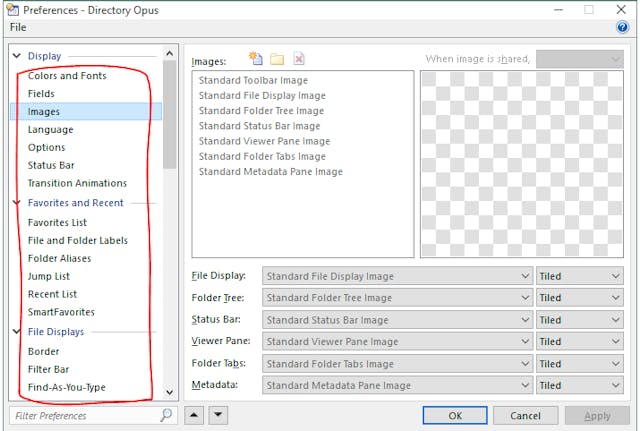Click the search magnifier in Filter Preferences
This screenshot has height=431, width=640.
[x=166, y=415]
